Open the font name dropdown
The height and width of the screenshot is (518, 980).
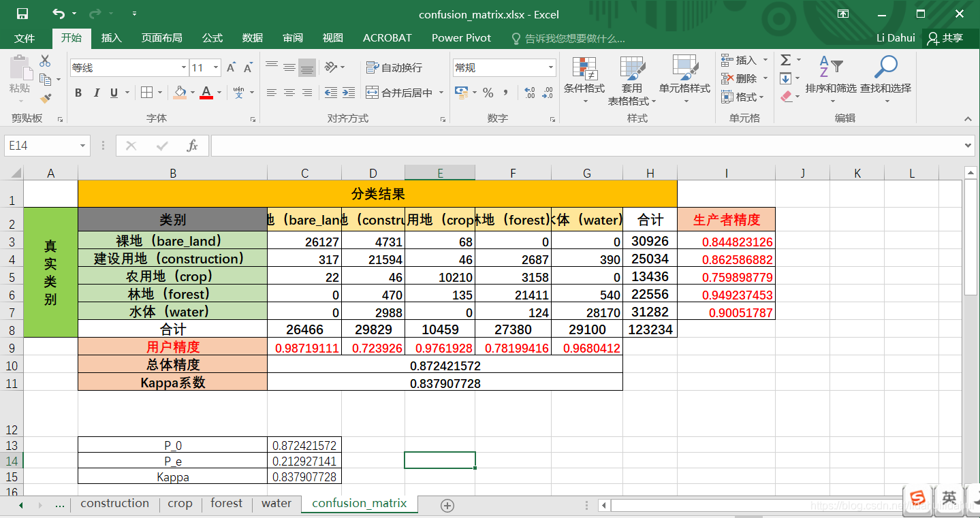(x=184, y=67)
